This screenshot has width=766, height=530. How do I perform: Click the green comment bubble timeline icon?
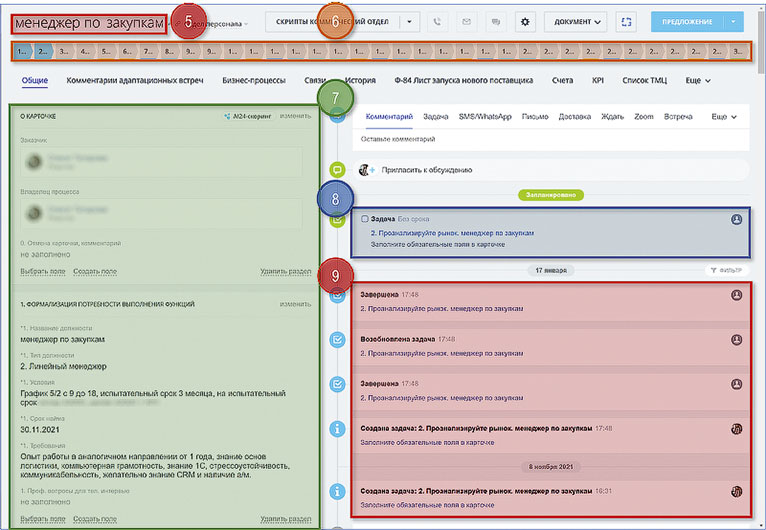pyautogui.click(x=337, y=170)
